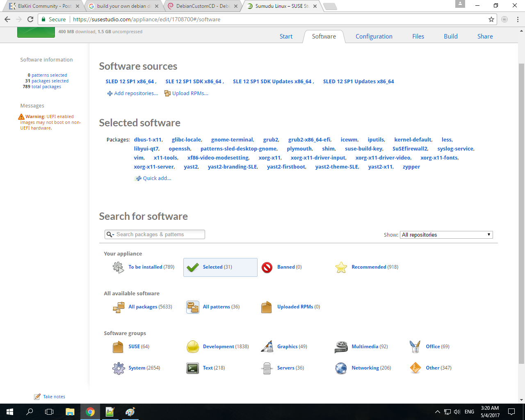Switch to the Start tab
The width and height of the screenshot is (525, 420).
(286, 37)
